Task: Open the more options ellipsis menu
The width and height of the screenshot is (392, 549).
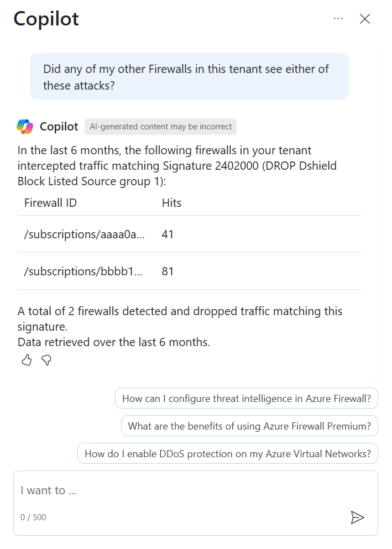Action: (338, 19)
